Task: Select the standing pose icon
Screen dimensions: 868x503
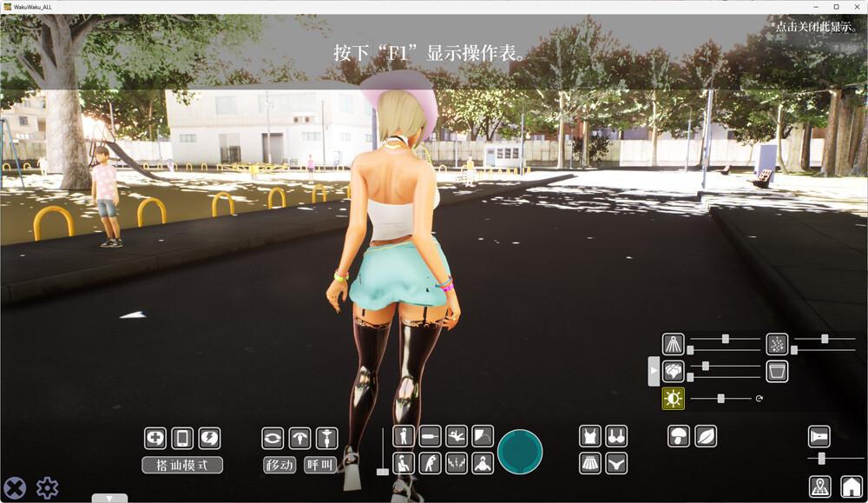Action: [x=404, y=436]
